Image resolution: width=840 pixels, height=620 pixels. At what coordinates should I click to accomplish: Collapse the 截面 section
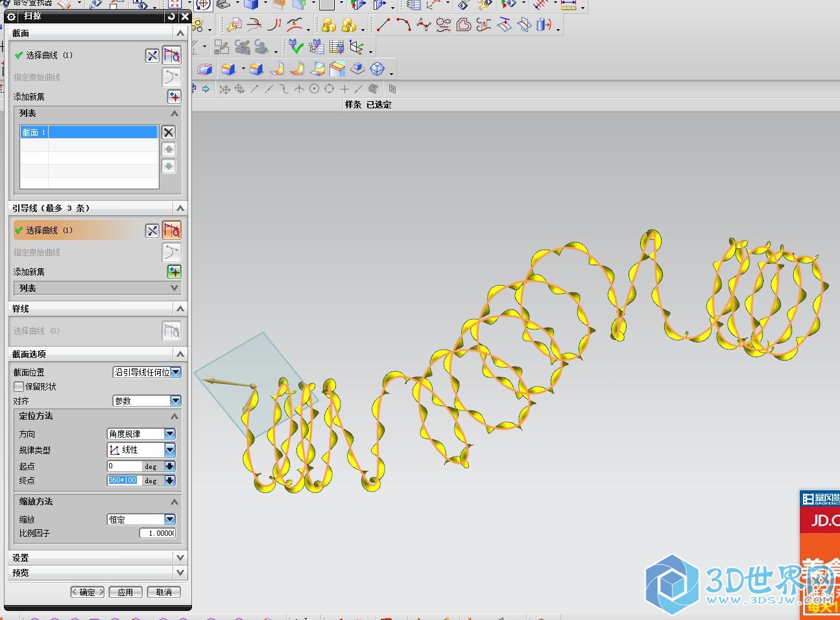[x=180, y=33]
